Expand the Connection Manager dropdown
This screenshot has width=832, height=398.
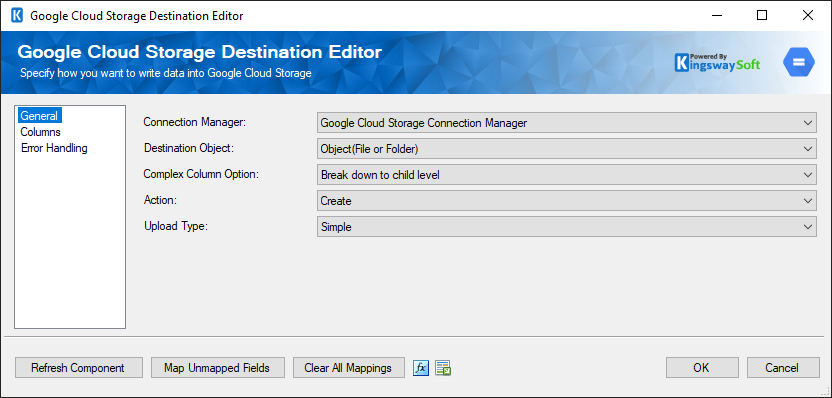coord(567,123)
